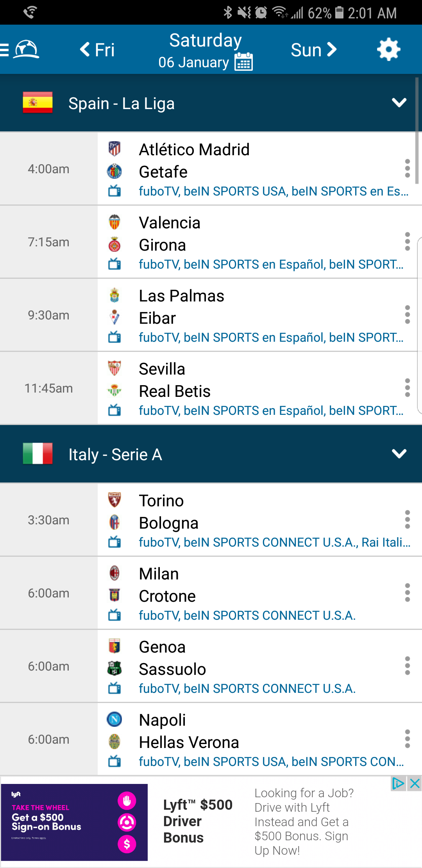
Task: Go to previous day Fri
Action: point(97,50)
